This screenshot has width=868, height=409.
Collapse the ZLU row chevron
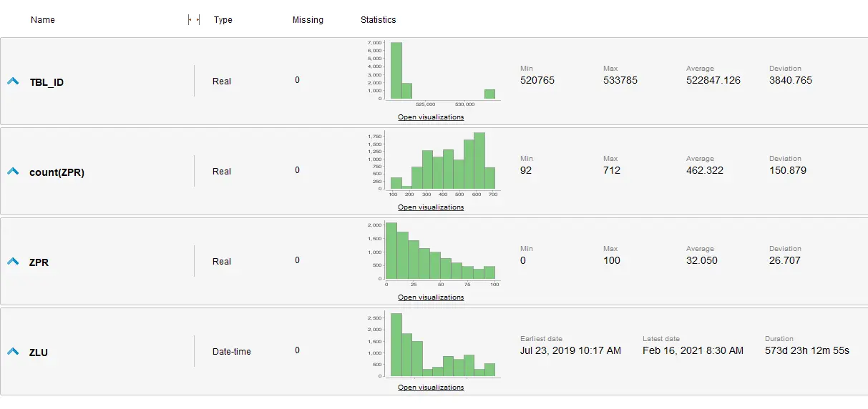pyautogui.click(x=12, y=352)
